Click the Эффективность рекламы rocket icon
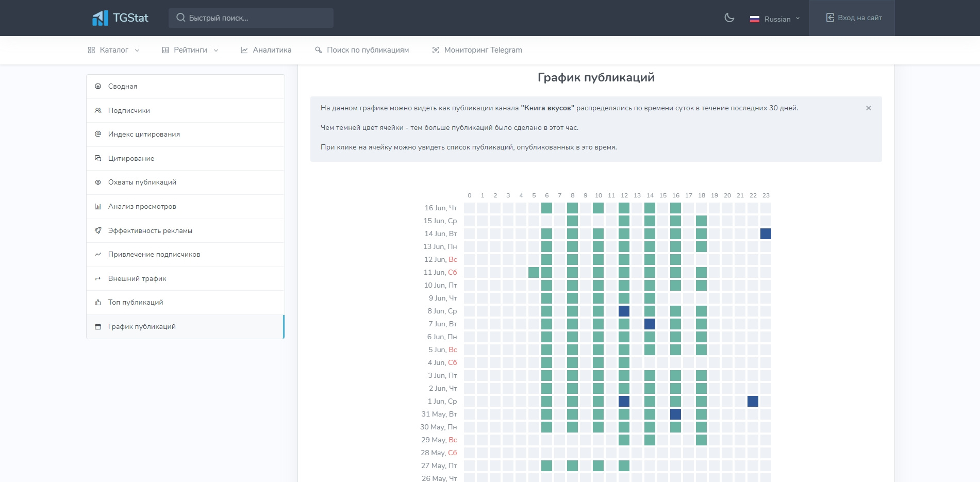 [x=98, y=230]
